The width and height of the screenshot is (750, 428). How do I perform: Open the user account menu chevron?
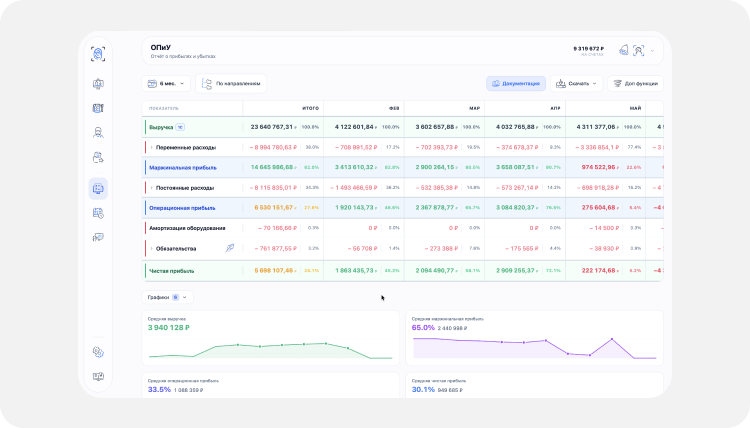652,51
